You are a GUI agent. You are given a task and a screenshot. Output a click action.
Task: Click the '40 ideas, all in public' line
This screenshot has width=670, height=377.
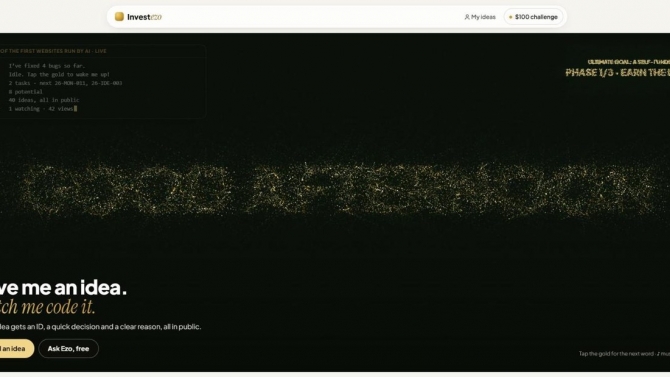[x=44, y=100]
